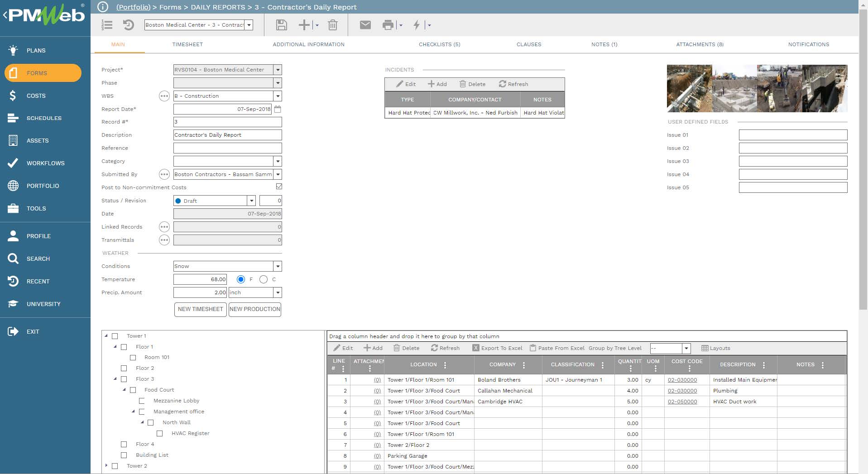Open the WBS dropdown arrow
Screen dimensions: 868x474
click(x=278, y=96)
